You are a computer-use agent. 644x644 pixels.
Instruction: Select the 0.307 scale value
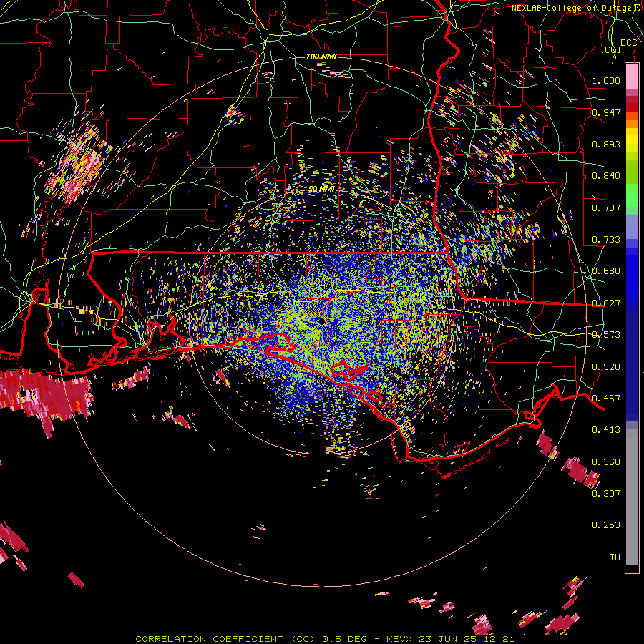pos(606,493)
